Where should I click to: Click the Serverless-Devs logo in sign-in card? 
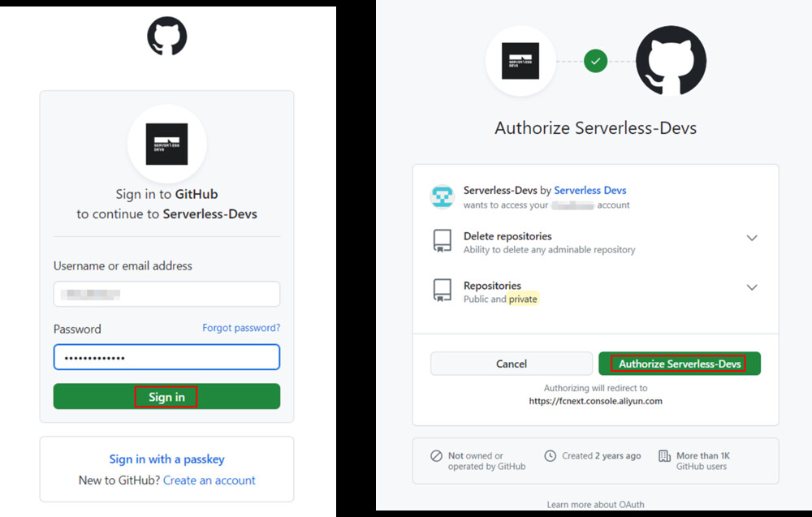click(x=166, y=144)
